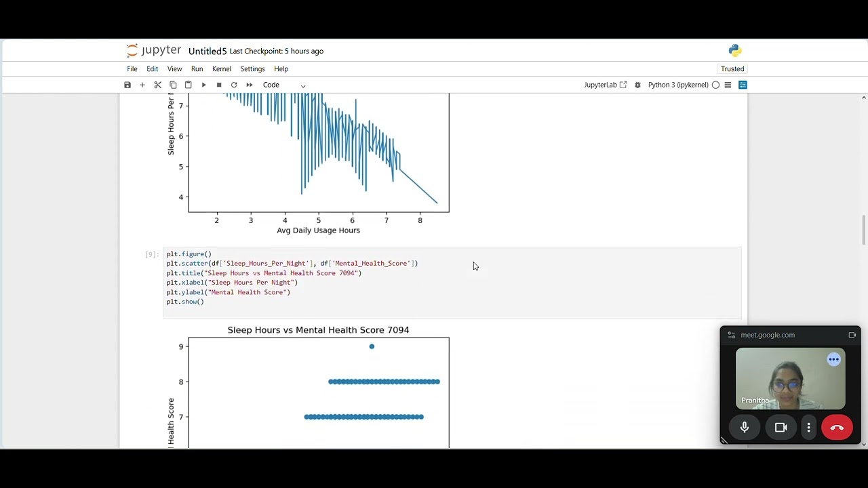
Task: Run the selected cell and advance
Action: click(x=203, y=85)
